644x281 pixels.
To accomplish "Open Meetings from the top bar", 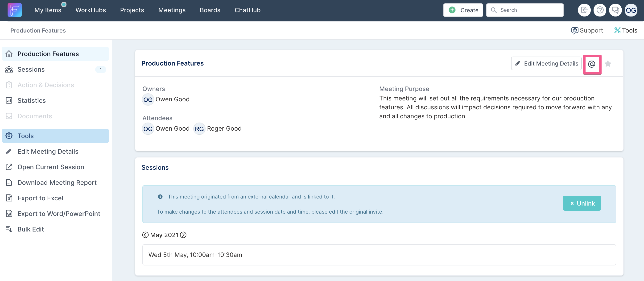I will [x=172, y=10].
